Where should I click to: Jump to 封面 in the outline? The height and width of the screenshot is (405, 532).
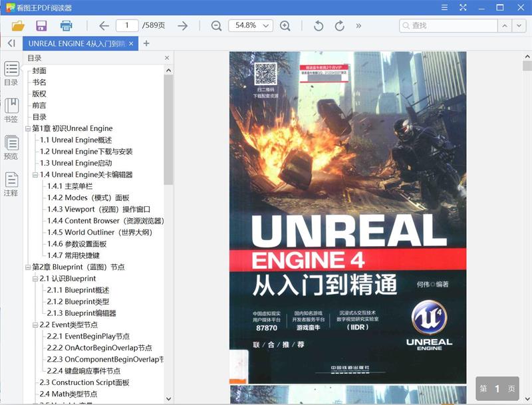39,71
